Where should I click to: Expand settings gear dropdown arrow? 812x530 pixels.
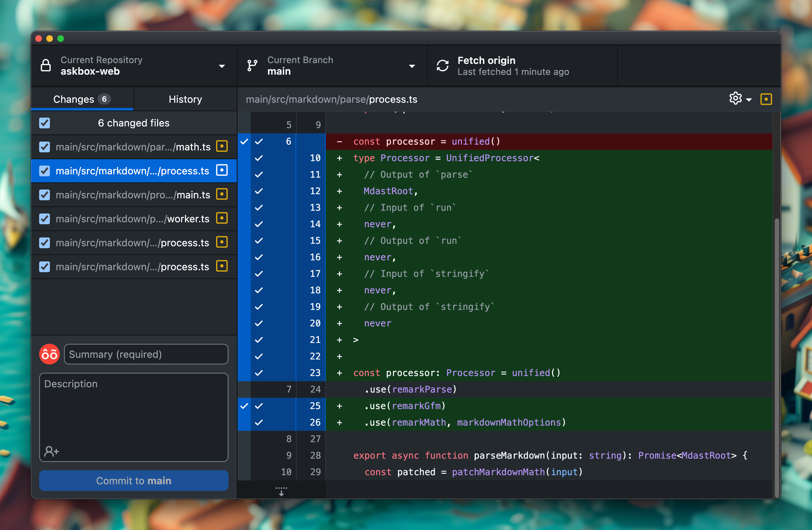[x=749, y=100]
